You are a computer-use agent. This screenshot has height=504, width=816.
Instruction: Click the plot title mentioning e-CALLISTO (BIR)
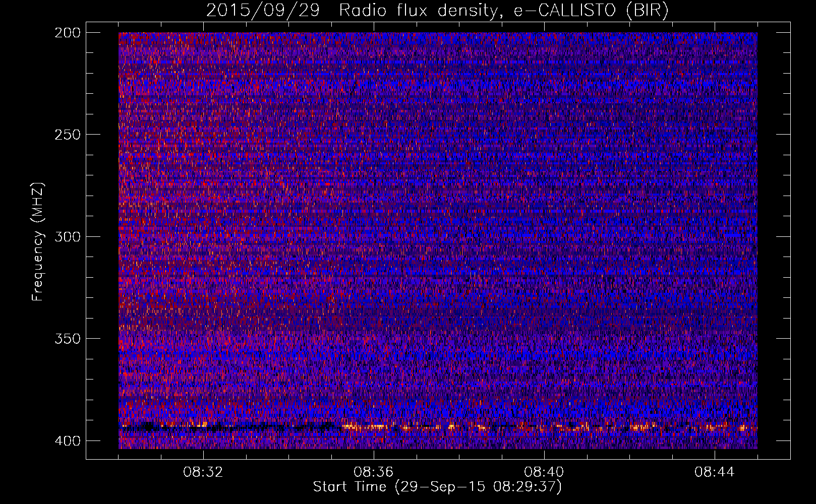point(437,11)
